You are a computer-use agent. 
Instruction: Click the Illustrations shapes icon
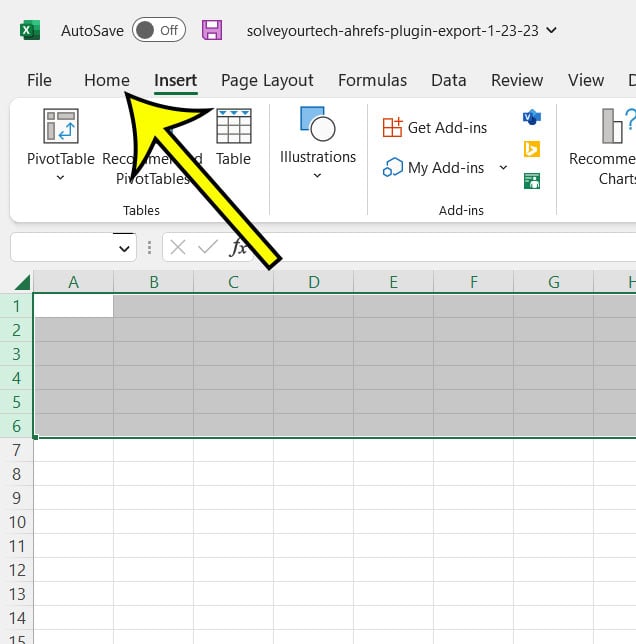[x=318, y=124]
